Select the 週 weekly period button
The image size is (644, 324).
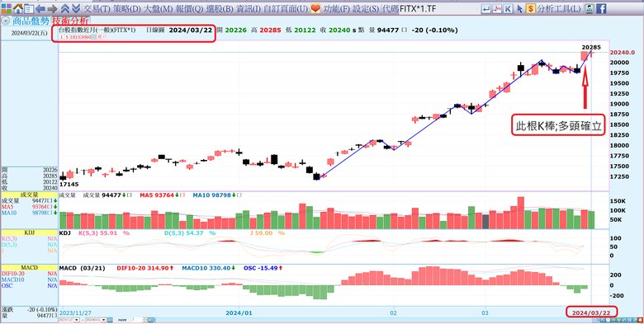pos(99,37)
